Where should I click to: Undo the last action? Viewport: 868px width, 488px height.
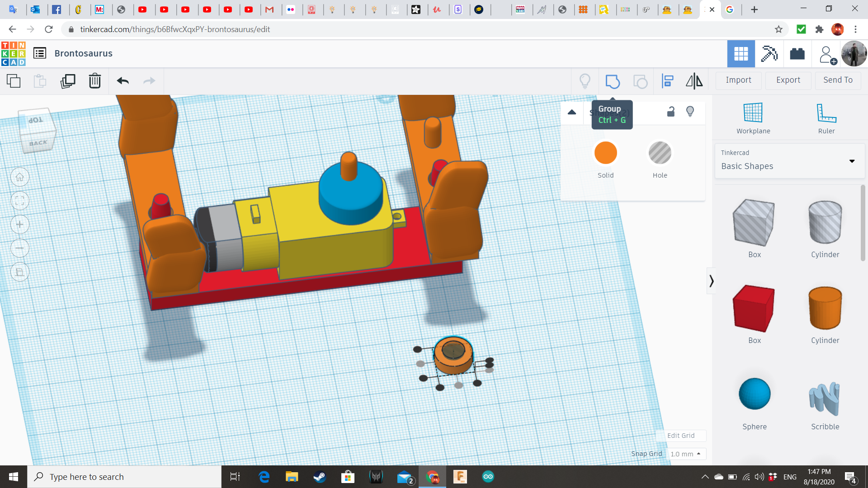pyautogui.click(x=122, y=81)
